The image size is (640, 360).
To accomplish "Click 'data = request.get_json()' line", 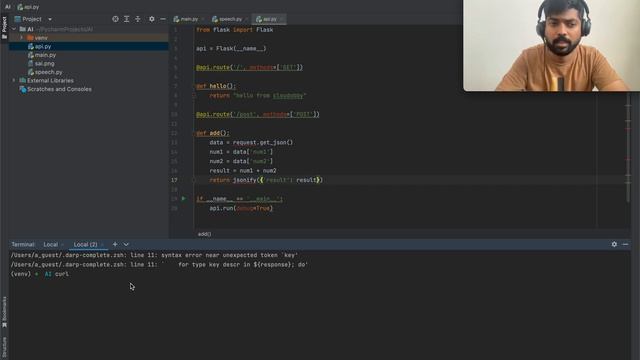I will pos(251,142).
